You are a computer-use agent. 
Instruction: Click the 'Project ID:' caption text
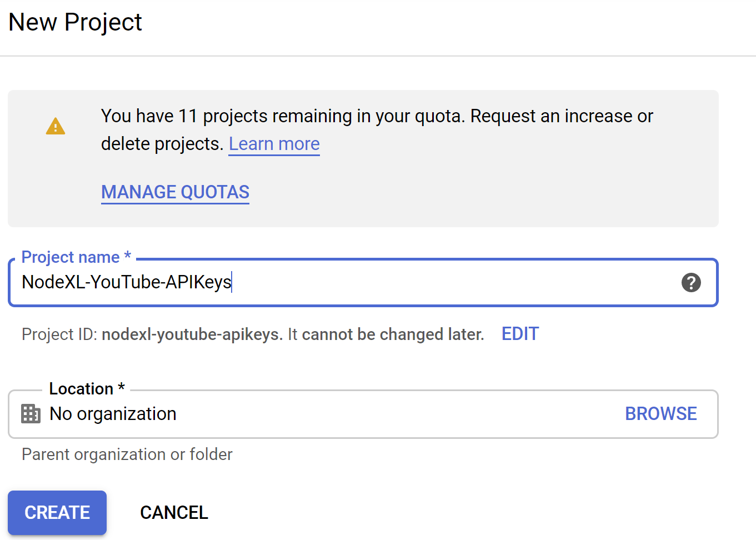59,334
